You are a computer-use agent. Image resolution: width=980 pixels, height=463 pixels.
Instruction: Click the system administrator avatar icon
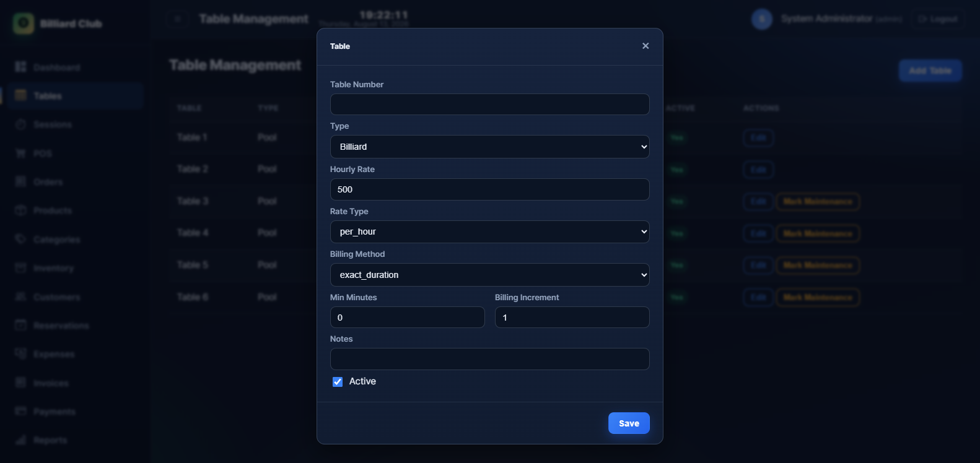(762, 19)
